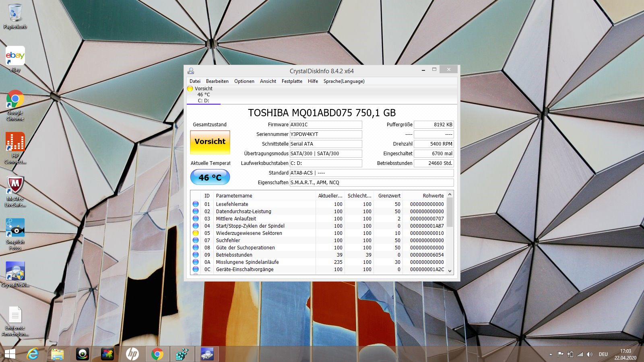644x362 pixels.
Task: Open the Bearbeiten menu
Action: [x=217, y=81]
